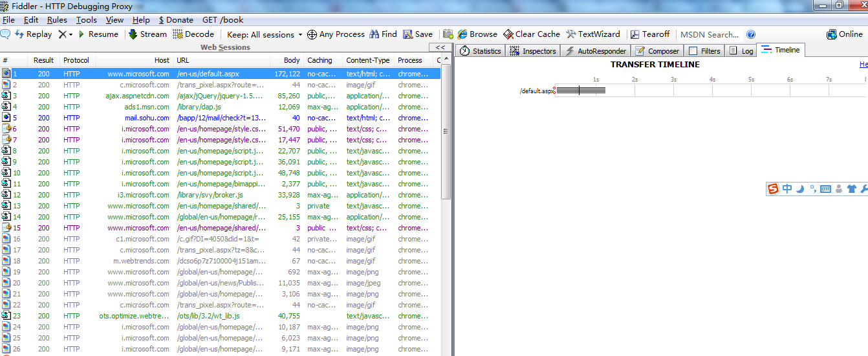Collapse session list with << button
The width and height of the screenshot is (868, 356).
click(x=440, y=47)
